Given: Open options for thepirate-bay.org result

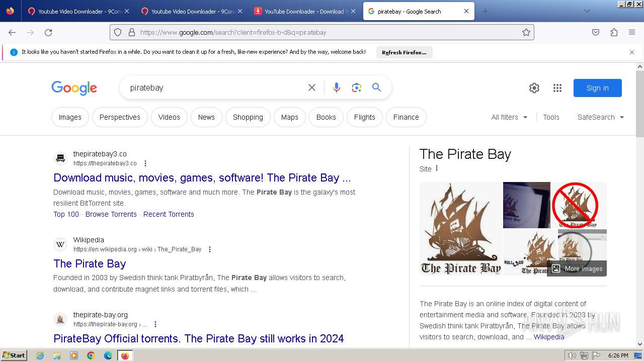Looking at the screenshot, I should tap(155, 324).
